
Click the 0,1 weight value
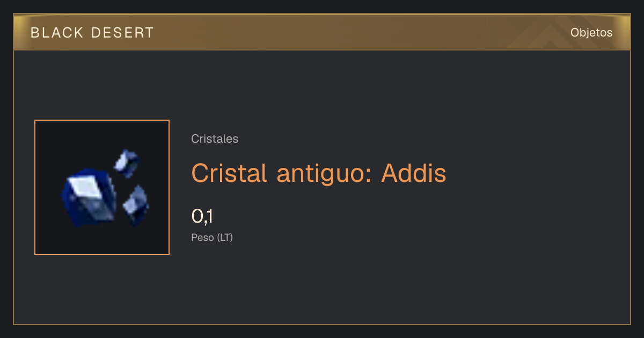tap(202, 217)
